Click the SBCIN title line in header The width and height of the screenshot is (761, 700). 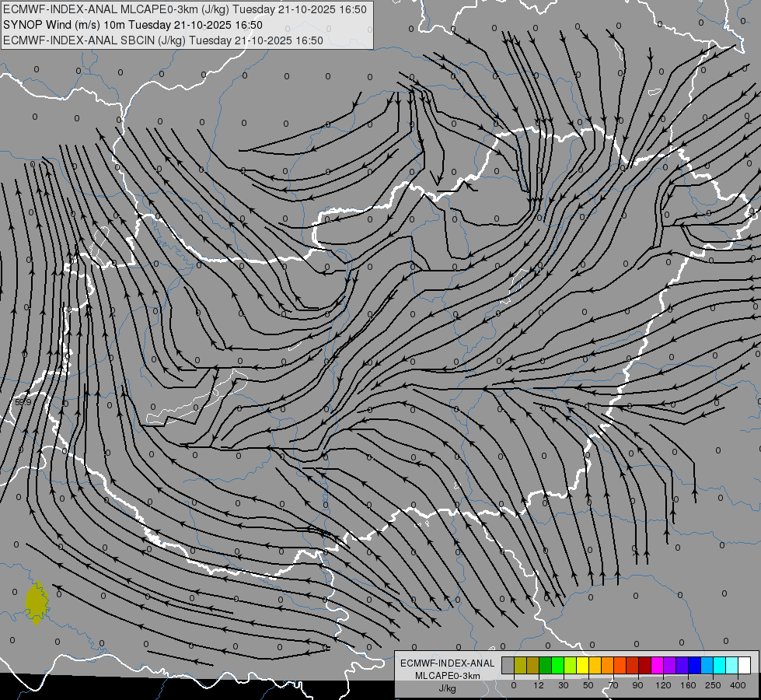coord(163,40)
